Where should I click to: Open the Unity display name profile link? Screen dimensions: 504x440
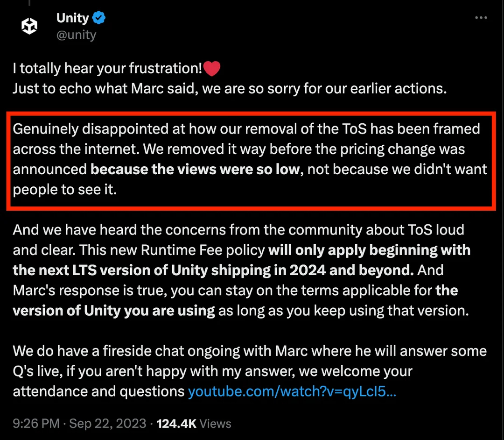click(72, 18)
